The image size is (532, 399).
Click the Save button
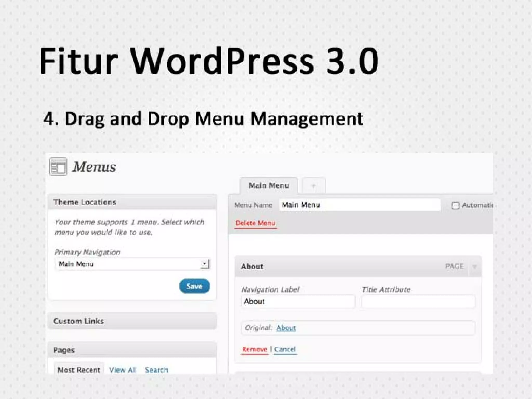coord(195,286)
